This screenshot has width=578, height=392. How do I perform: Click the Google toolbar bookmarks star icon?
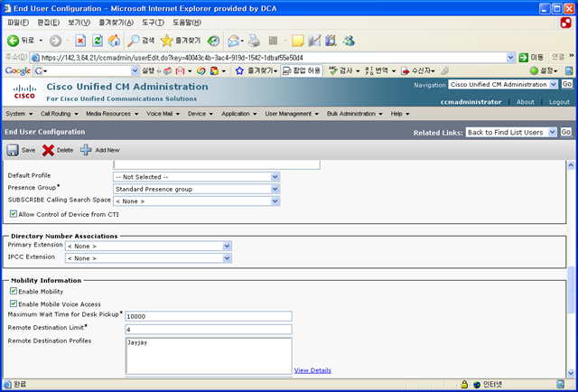pyautogui.click(x=239, y=70)
